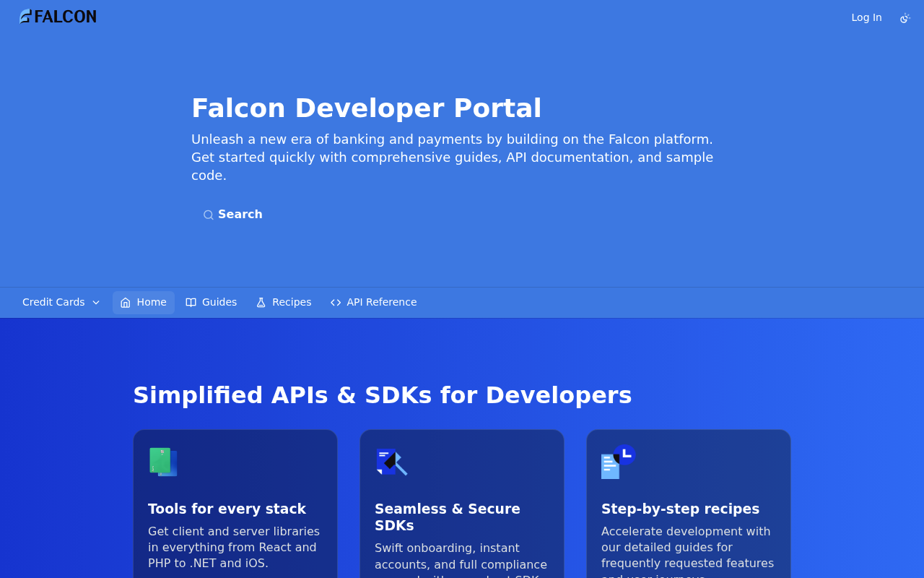Click the Seamless & Secure SDKs heading

pyautogui.click(x=448, y=517)
